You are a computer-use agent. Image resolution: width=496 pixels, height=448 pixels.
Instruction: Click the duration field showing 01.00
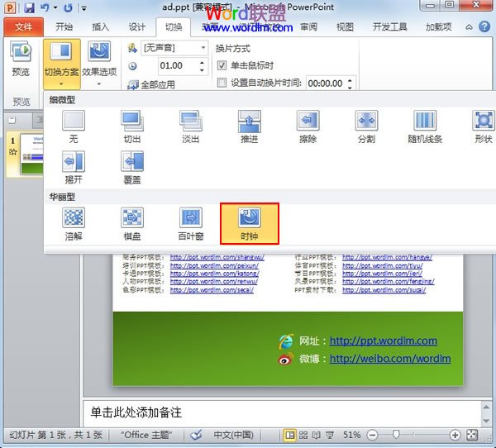coord(178,66)
